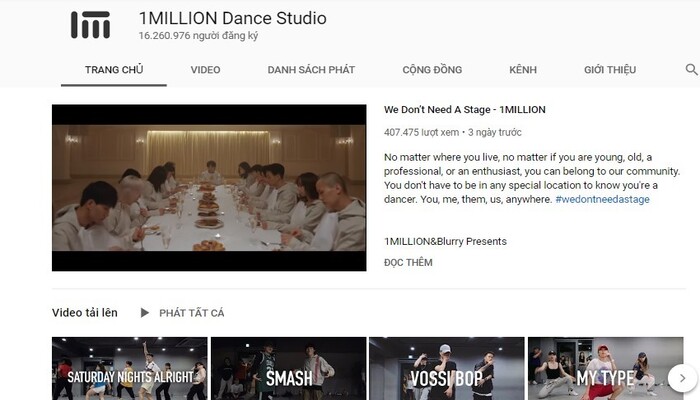This screenshot has width=700, height=400.
Task: Open the KÊNH tab
Action: click(x=523, y=70)
